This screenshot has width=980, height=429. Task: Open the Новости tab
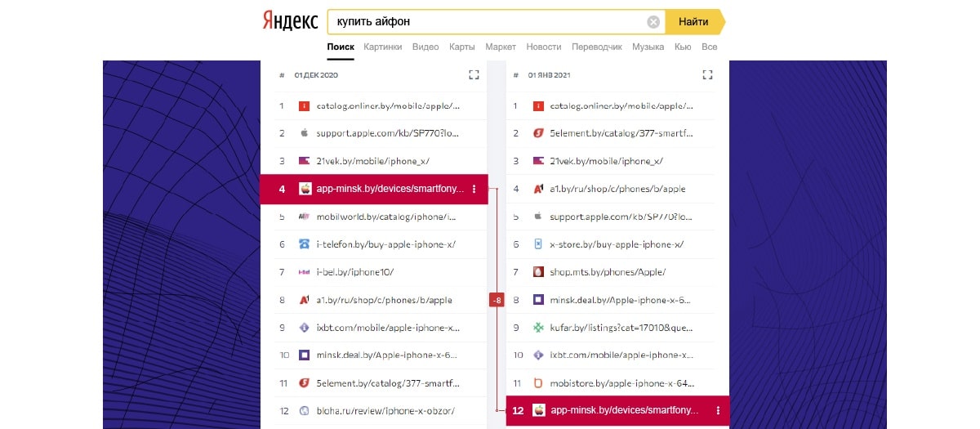click(x=544, y=47)
